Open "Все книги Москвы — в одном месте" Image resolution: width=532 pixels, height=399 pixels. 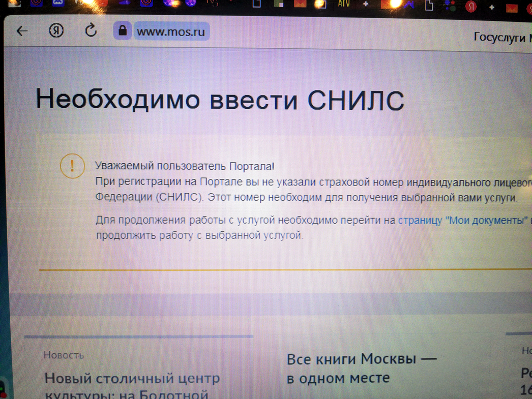coord(361,368)
